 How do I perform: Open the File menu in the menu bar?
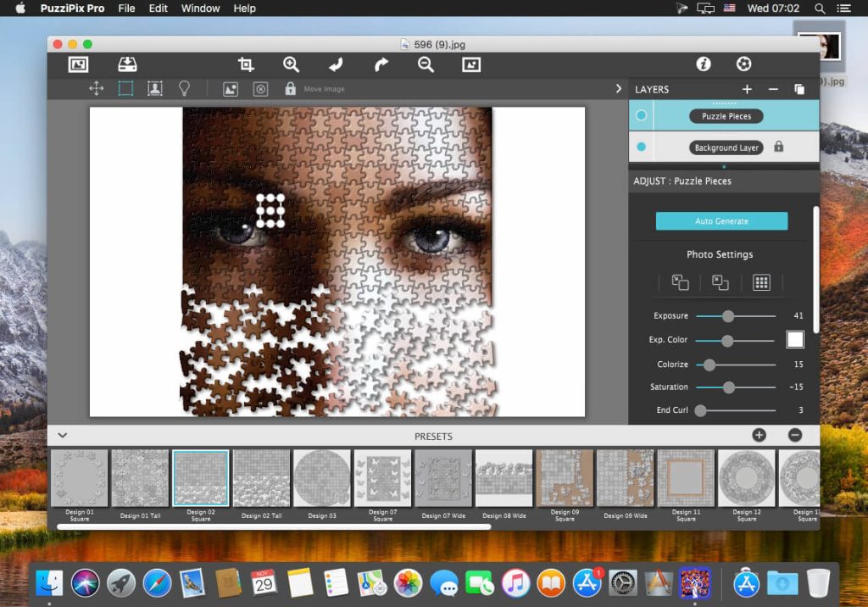point(126,8)
